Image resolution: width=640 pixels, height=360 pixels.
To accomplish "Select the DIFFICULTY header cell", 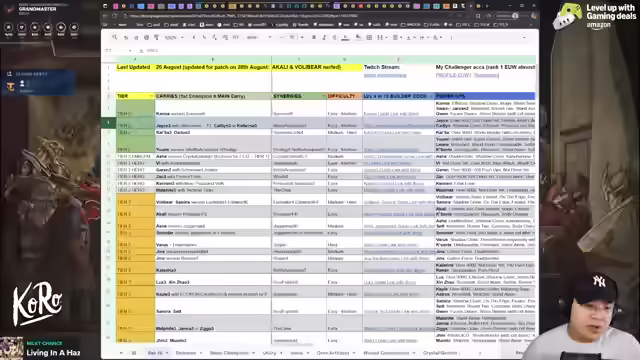I will [344, 96].
